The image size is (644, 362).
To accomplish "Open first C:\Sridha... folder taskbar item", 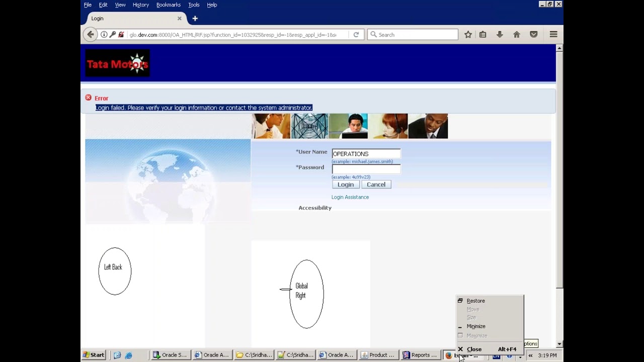I will tap(254, 355).
